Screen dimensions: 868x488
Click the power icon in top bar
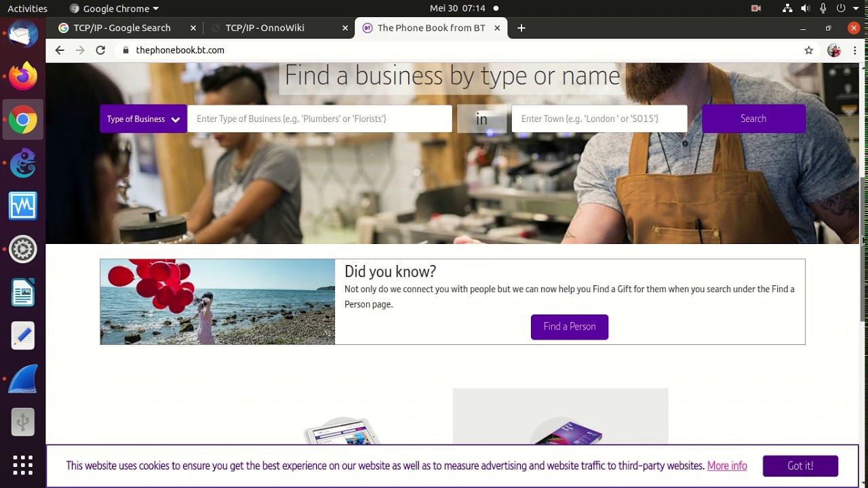841,8
